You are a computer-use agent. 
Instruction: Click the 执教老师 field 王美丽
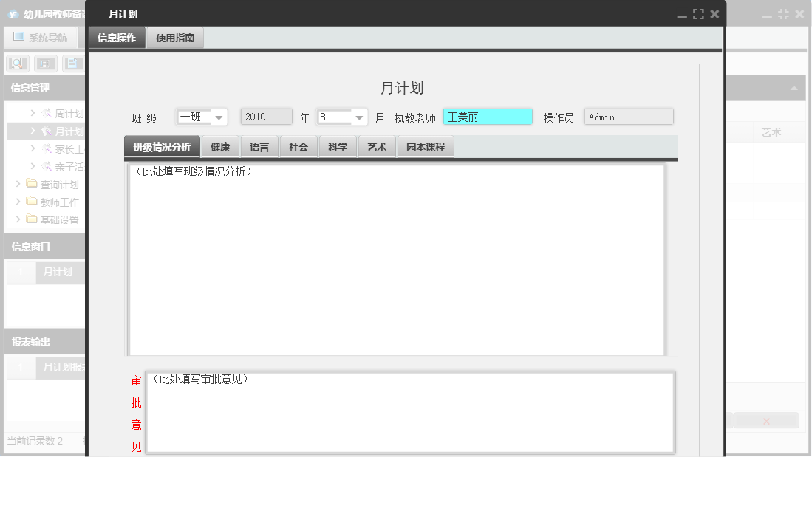click(488, 117)
